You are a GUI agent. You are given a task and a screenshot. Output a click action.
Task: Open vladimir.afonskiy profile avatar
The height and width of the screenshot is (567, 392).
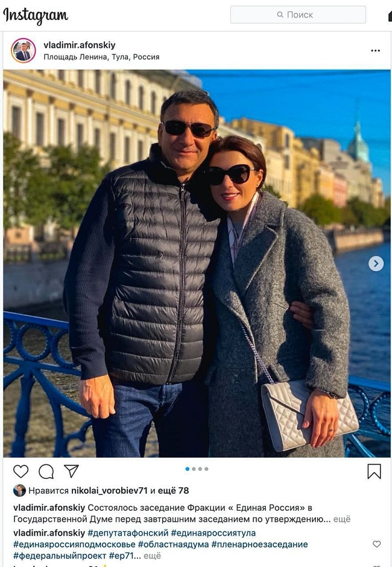[24, 51]
